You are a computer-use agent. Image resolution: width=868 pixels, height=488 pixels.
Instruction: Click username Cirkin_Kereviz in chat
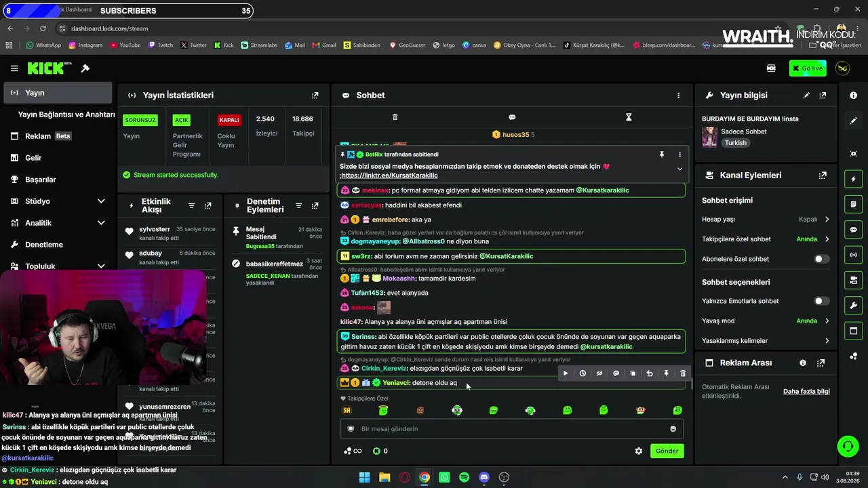tap(384, 369)
